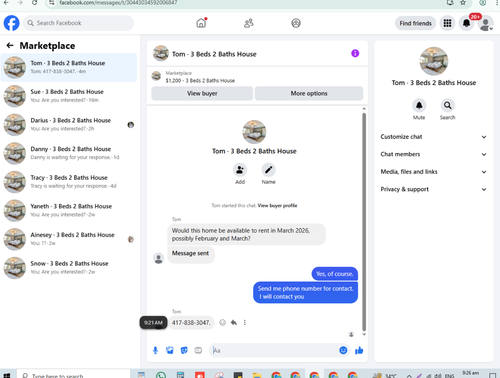Open Danny - 3 Beds 2 Baths conversation
Screen dimensions: 500x378
pyautogui.click(x=69, y=153)
